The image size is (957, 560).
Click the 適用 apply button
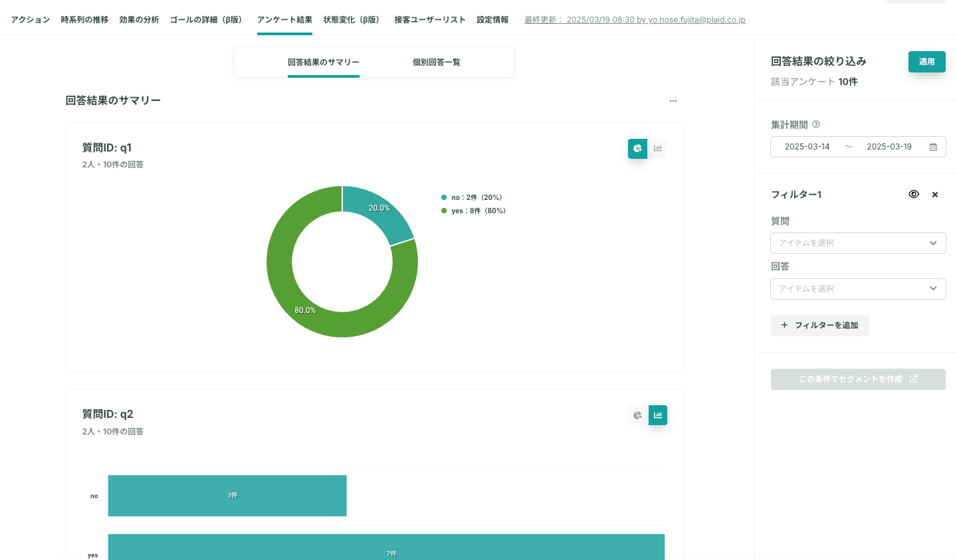coord(927,62)
